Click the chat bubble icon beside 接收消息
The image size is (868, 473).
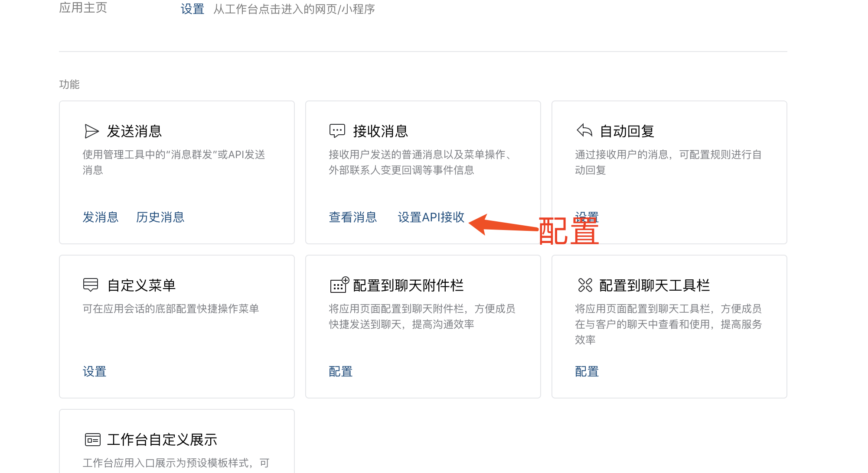point(337,131)
